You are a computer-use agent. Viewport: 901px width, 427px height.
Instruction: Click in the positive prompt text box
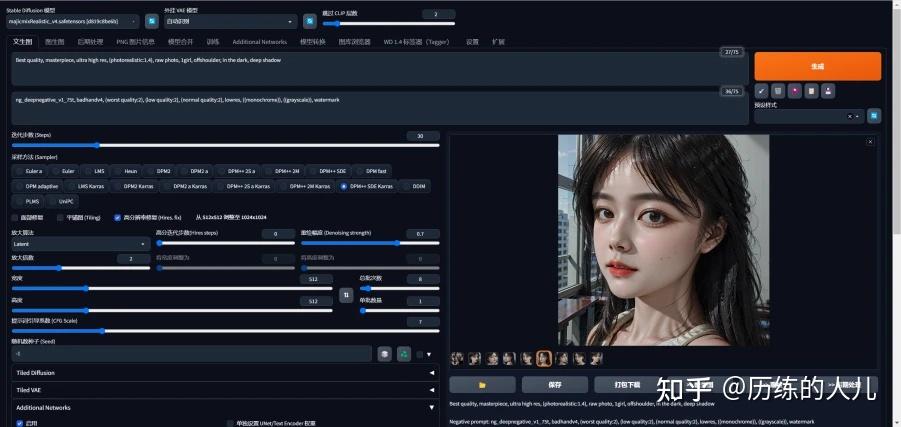point(379,68)
